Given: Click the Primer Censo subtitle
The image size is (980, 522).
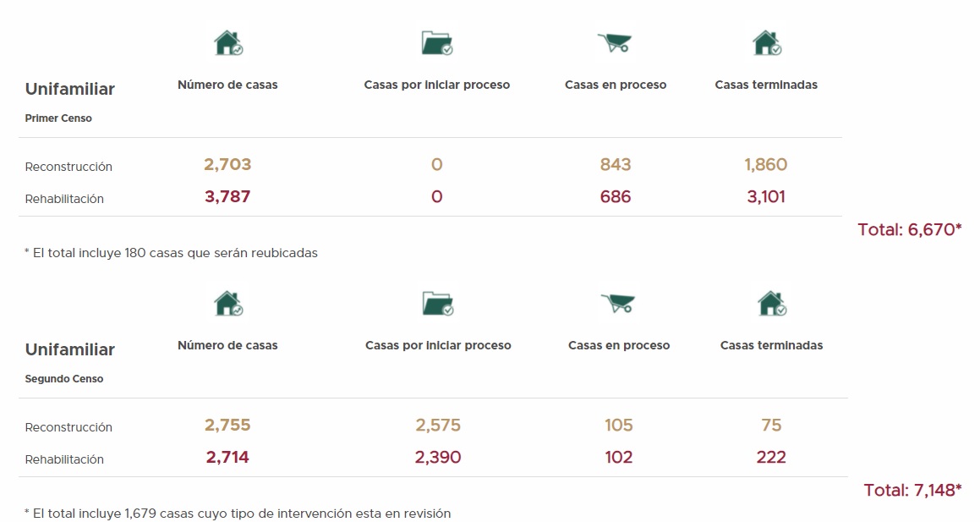Looking at the screenshot, I should (x=58, y=118).
